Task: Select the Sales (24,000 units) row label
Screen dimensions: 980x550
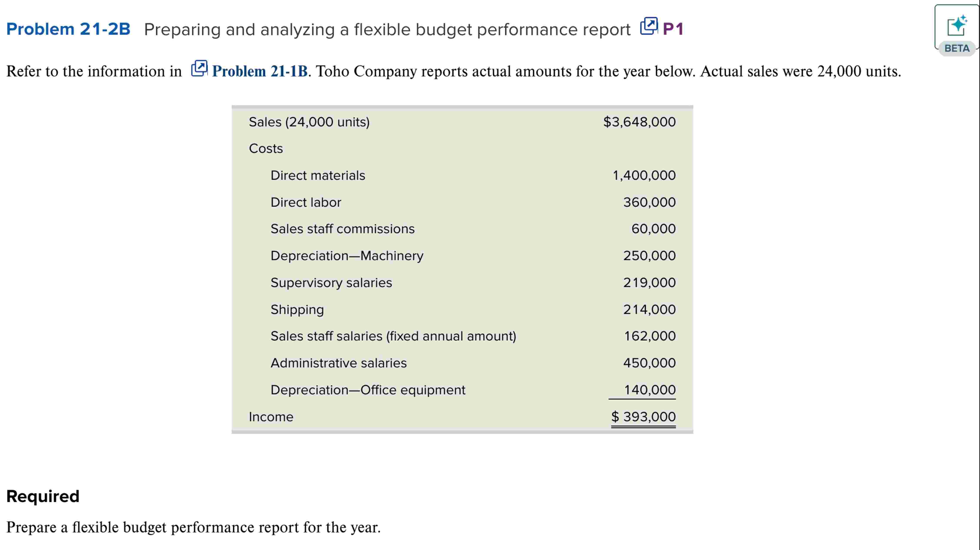Action: pyautogui.click(x=309, y=122)
